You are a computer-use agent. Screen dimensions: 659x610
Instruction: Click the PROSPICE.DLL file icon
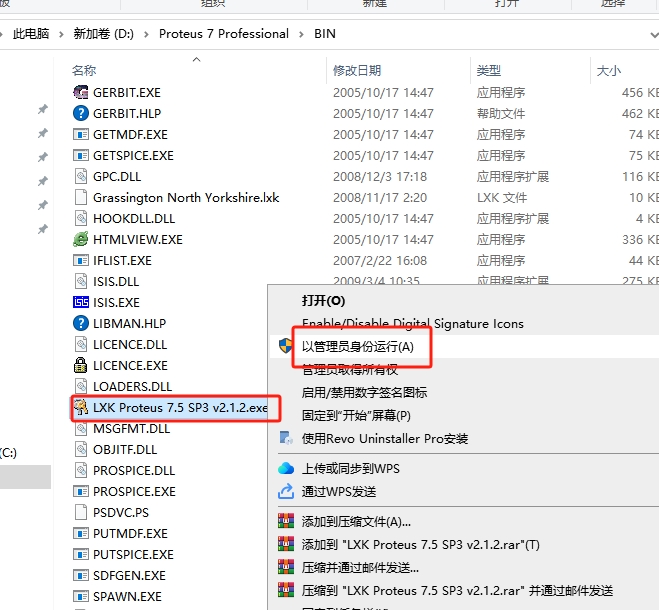pos(81,470)
